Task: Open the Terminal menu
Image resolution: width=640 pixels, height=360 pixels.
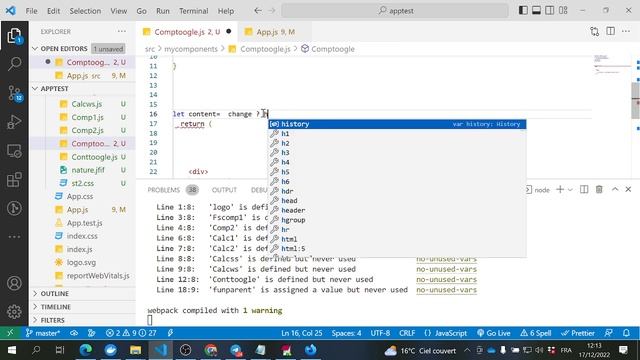Action: point(193,11)
